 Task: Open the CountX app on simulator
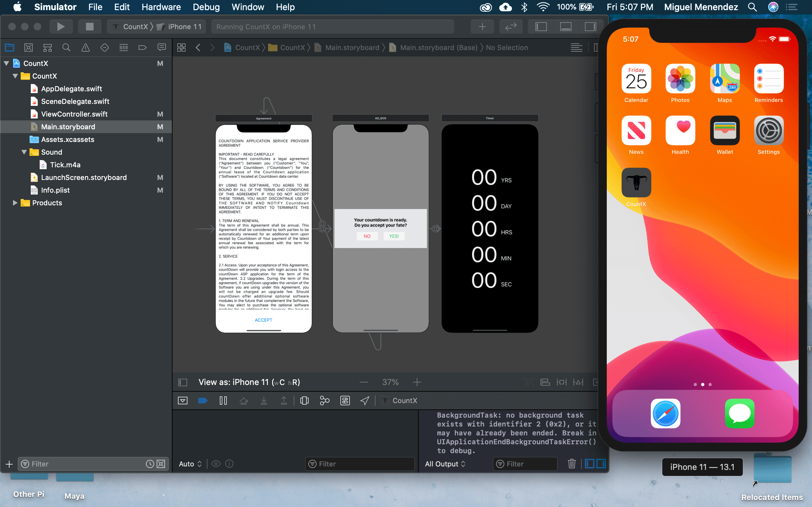pyautogui.click(x=636, y=183)
